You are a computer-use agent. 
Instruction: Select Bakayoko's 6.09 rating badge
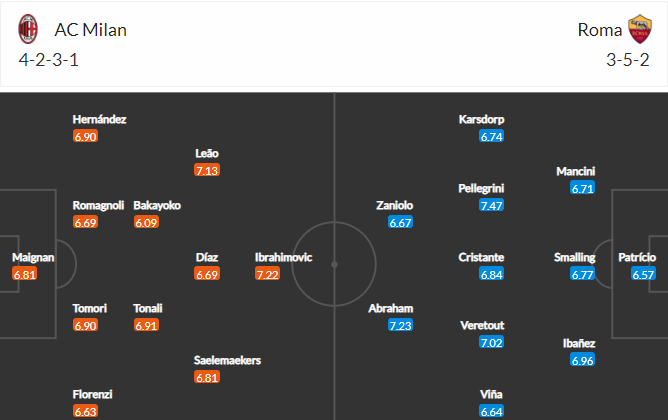146,222
